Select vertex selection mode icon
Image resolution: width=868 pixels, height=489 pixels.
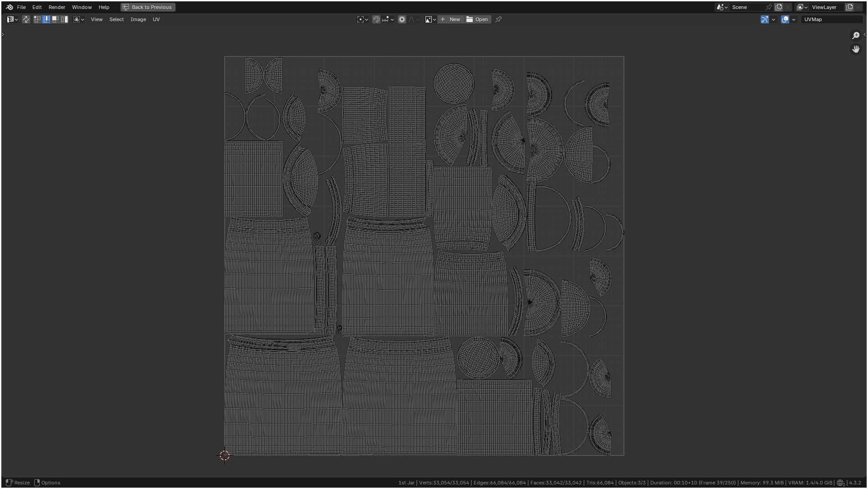[37, 19]
